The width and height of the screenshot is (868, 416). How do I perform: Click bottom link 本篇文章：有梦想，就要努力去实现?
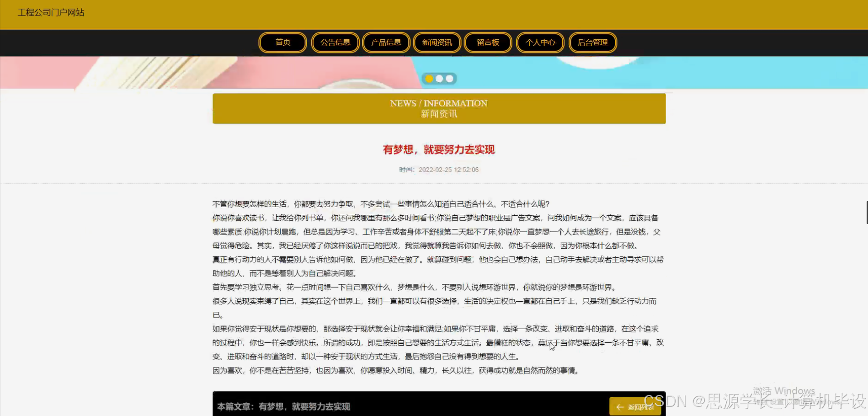[x=282, y=406]
